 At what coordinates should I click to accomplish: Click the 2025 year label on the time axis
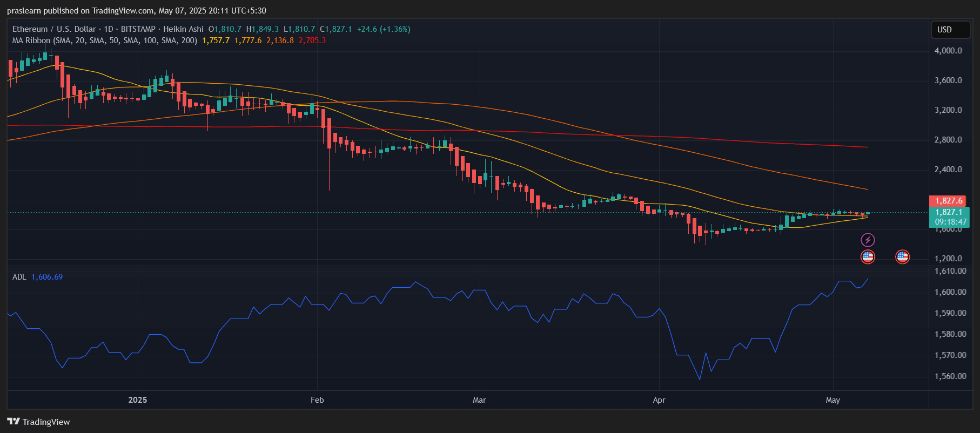point(138,400)
